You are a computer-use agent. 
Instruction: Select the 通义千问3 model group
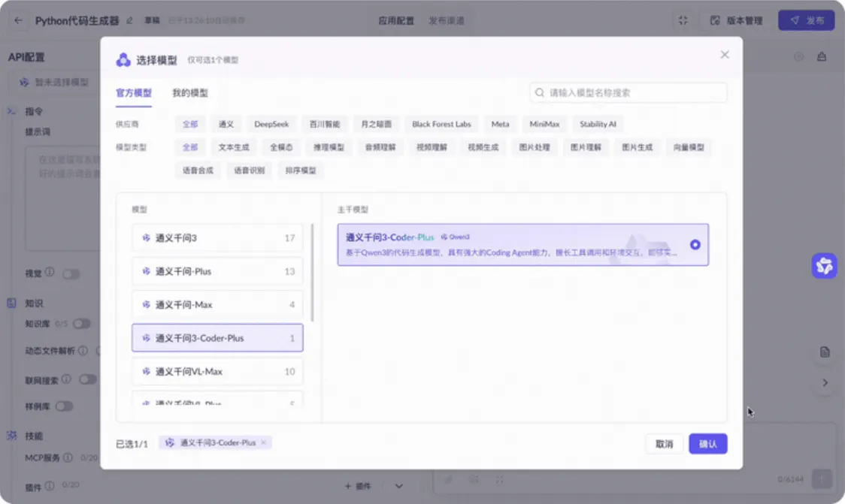pyautogui.click(x=218, y=237)
